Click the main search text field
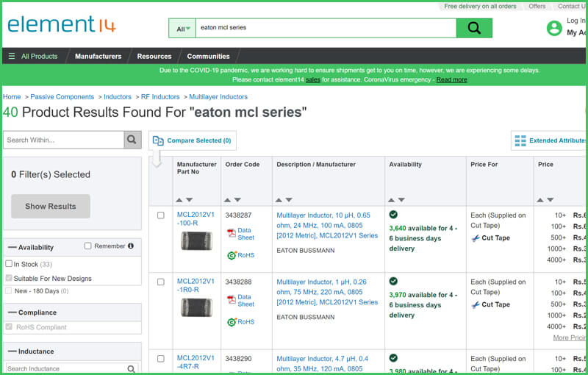The image size is (588, 375). tap(326, 28)
